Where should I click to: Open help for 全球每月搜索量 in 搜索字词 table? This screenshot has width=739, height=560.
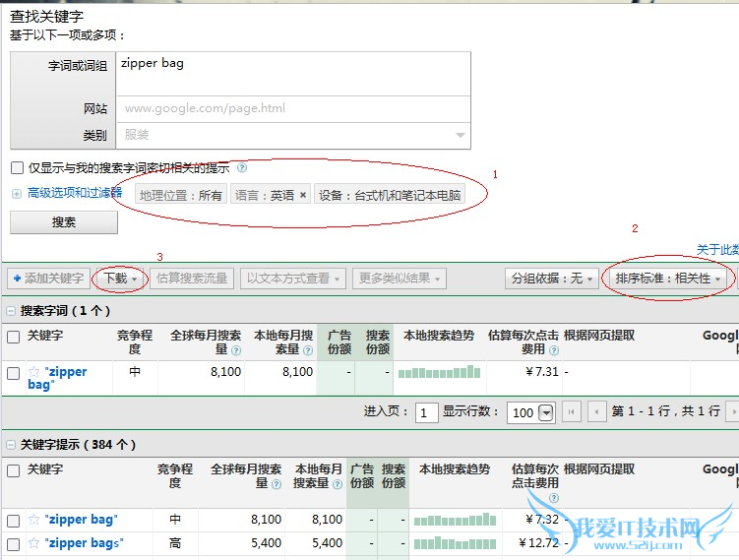click(236, 350)
